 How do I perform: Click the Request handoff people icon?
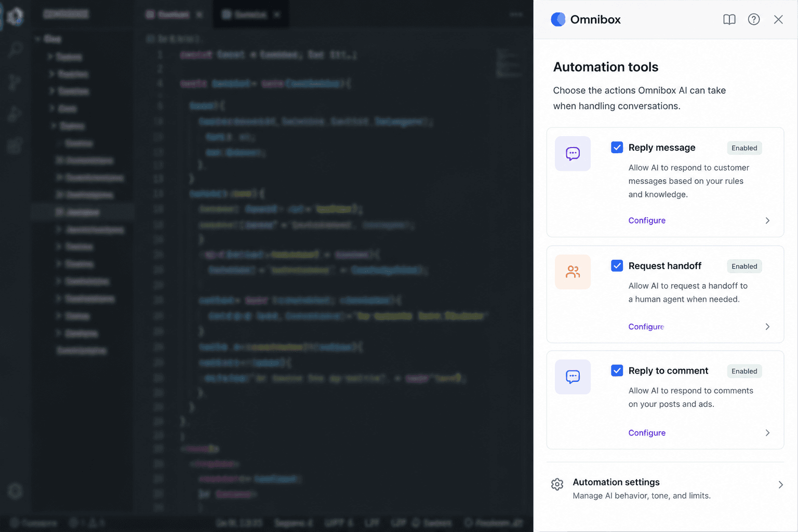point(573,272)
